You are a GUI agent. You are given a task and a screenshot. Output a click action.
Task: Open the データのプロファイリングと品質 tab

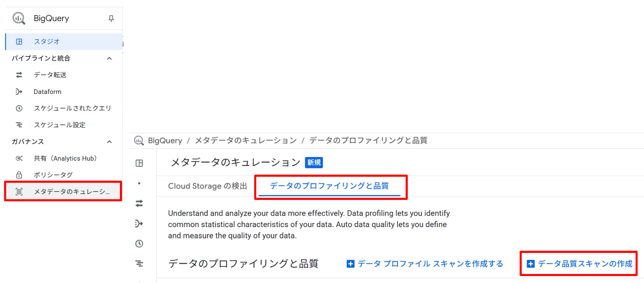329,186
